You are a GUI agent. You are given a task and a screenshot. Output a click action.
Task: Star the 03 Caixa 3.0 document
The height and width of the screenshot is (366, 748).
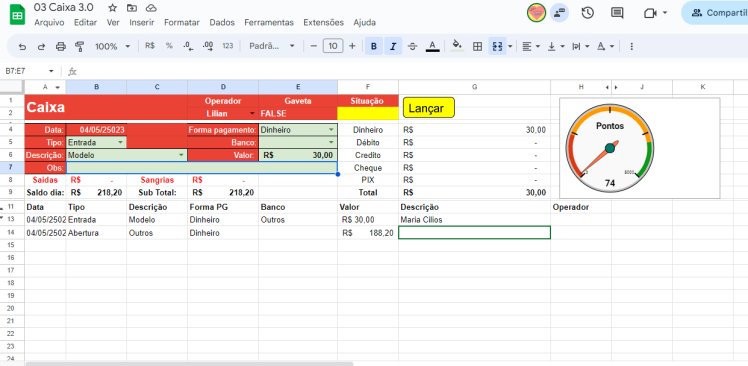113,8
